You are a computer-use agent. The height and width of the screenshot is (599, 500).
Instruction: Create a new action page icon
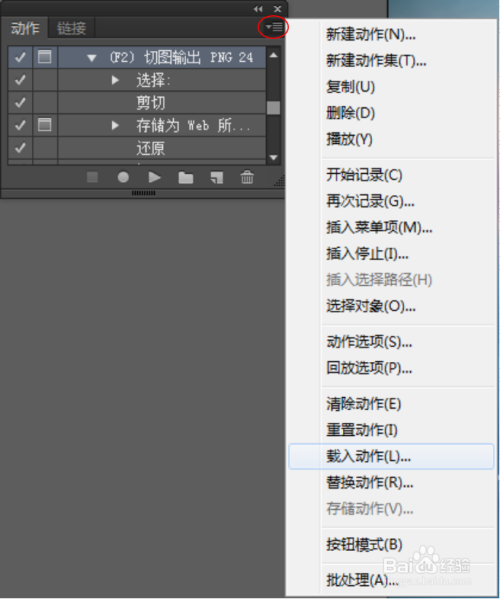217,178
